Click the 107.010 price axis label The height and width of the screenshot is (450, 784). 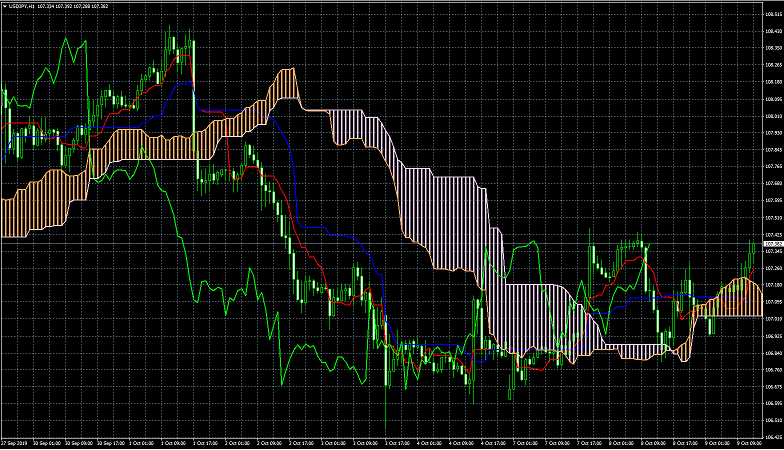773,318
